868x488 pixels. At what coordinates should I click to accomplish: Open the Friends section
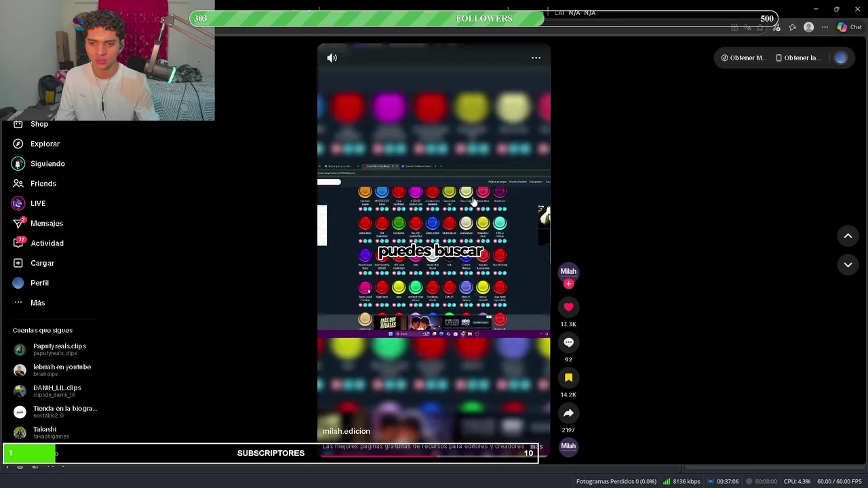pos(35,184)
